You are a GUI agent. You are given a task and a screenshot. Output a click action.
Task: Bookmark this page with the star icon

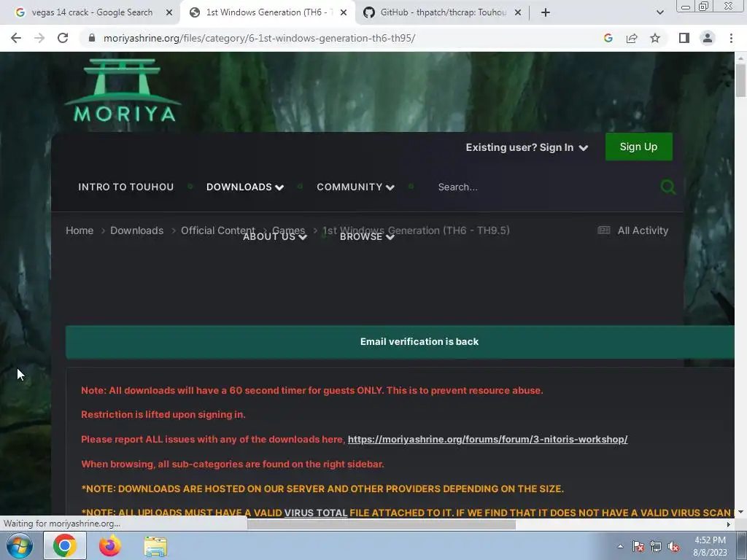click(x=655, y=38)
